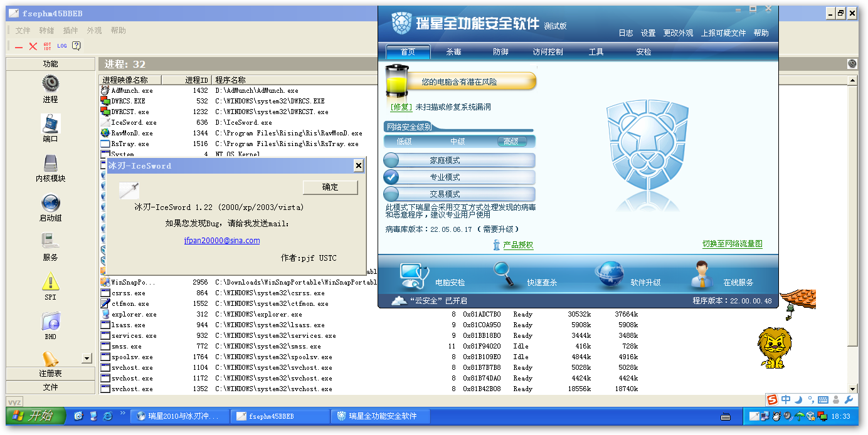868x435 pixels.
Task: Select 家庭模式 home mode option
Action: (459, 160)
